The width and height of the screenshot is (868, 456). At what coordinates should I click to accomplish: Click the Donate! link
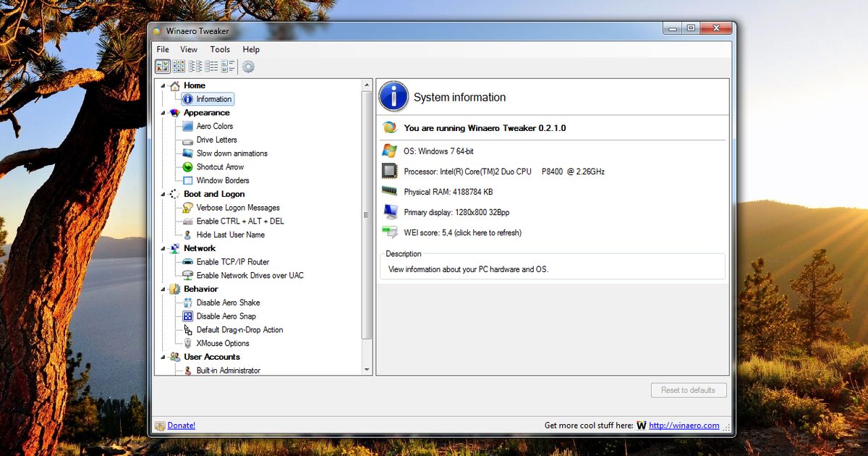[181, 426]
